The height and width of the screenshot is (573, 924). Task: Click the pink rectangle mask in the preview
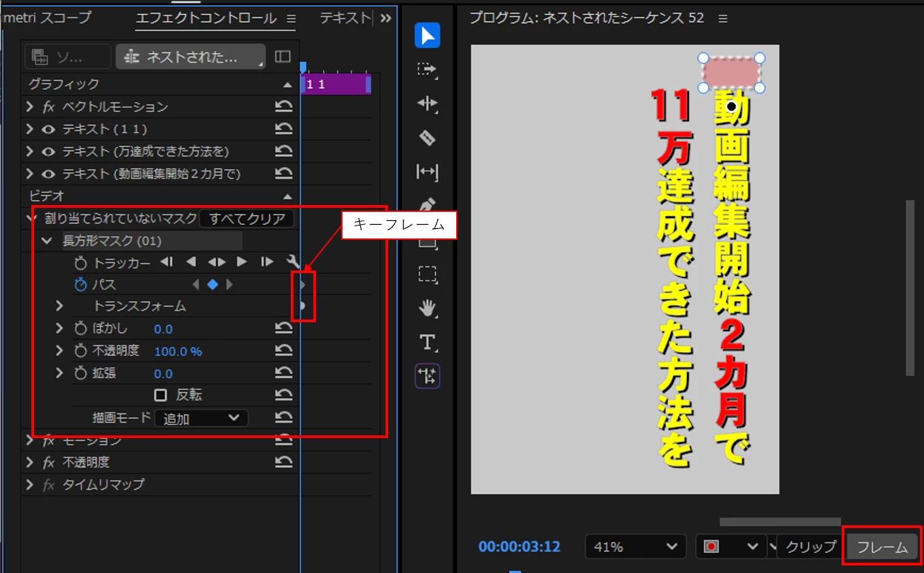tap(732, 73)
